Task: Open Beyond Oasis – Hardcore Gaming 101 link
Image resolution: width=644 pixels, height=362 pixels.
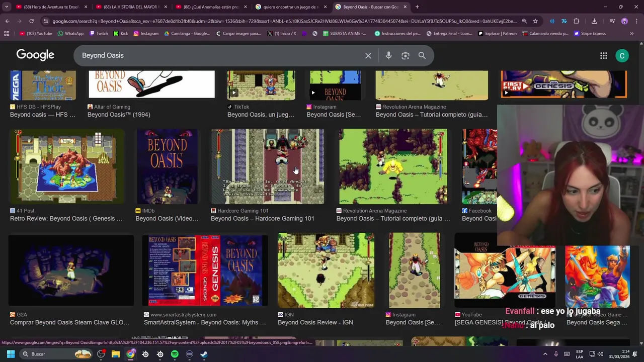Action: tap(263, 218)
